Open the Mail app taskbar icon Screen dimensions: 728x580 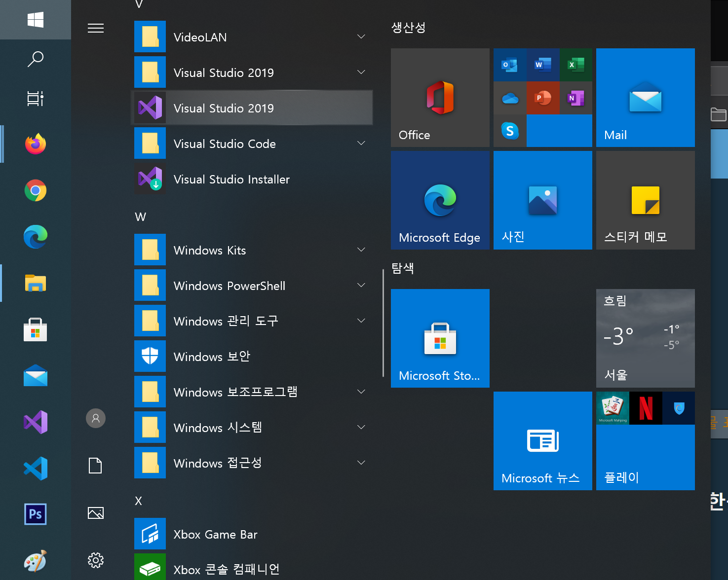coord(36,376)
